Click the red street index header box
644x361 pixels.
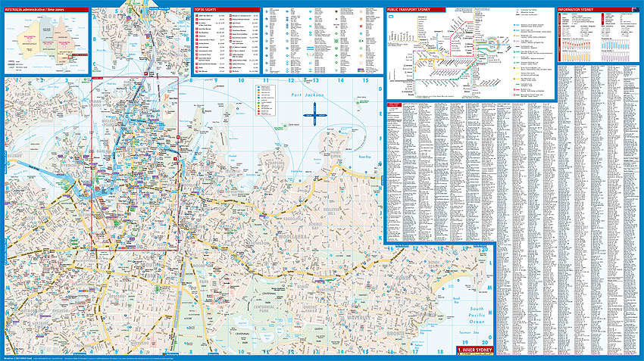tap(394, 104)
